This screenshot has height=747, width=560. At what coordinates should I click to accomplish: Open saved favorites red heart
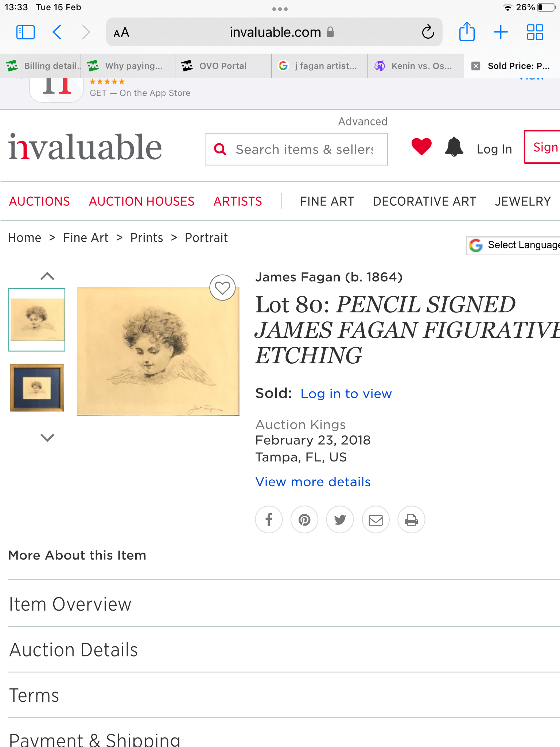click(x=421, y=147)
